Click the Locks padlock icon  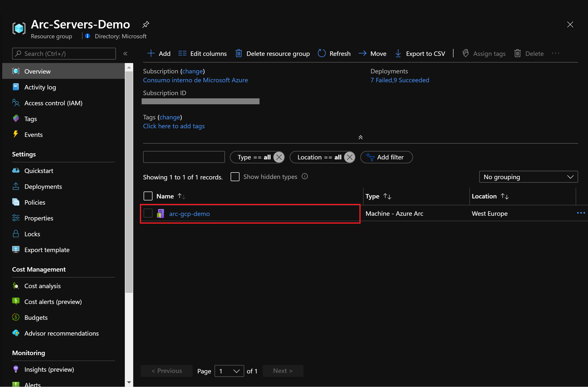(x=16, y=234)
